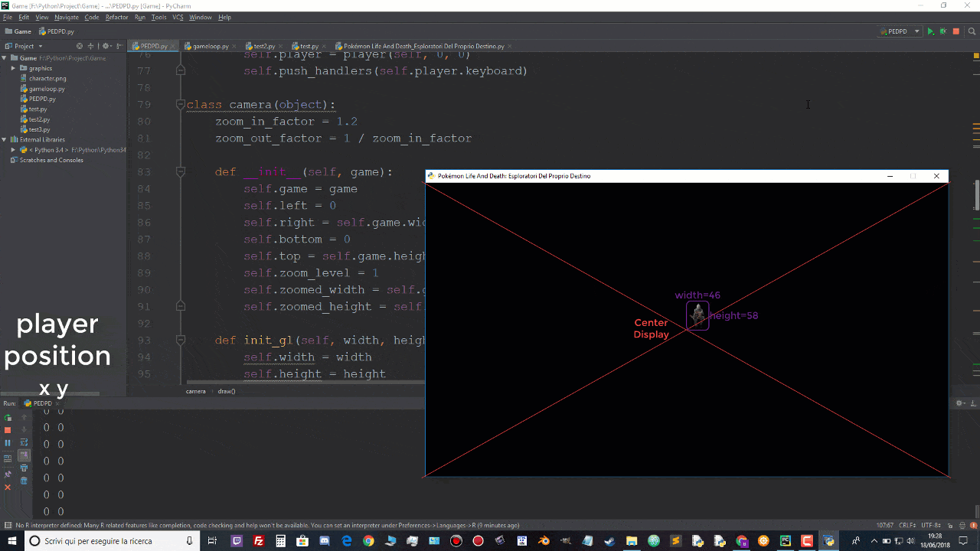Click the editor vertical scrollbar

click(977, 195)
